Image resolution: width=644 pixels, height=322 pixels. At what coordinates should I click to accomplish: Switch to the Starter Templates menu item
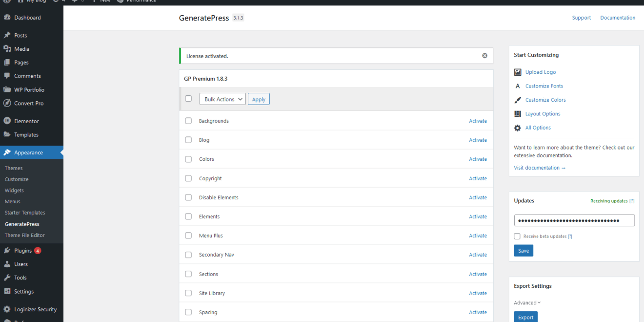pos(24,213)
